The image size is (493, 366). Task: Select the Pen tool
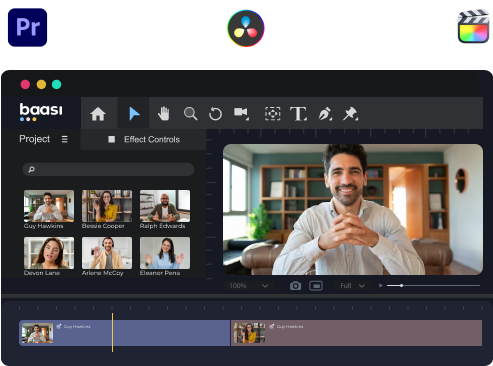pyautogui.click(x=325, y=114)
